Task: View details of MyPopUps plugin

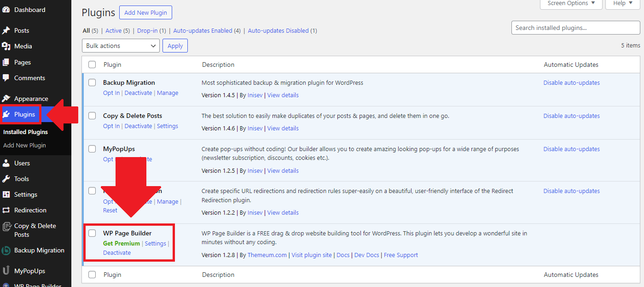Action: 283,171
